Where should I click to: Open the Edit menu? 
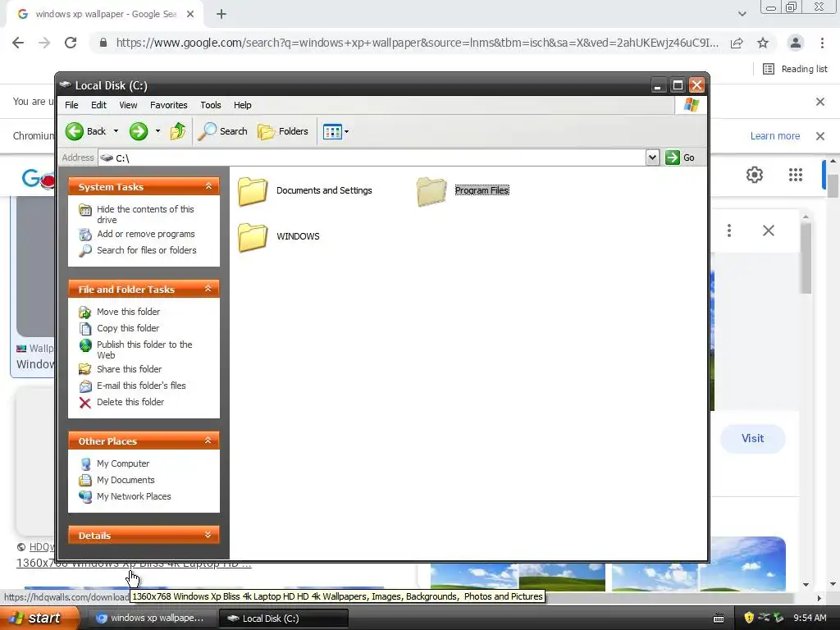[98, 105]
